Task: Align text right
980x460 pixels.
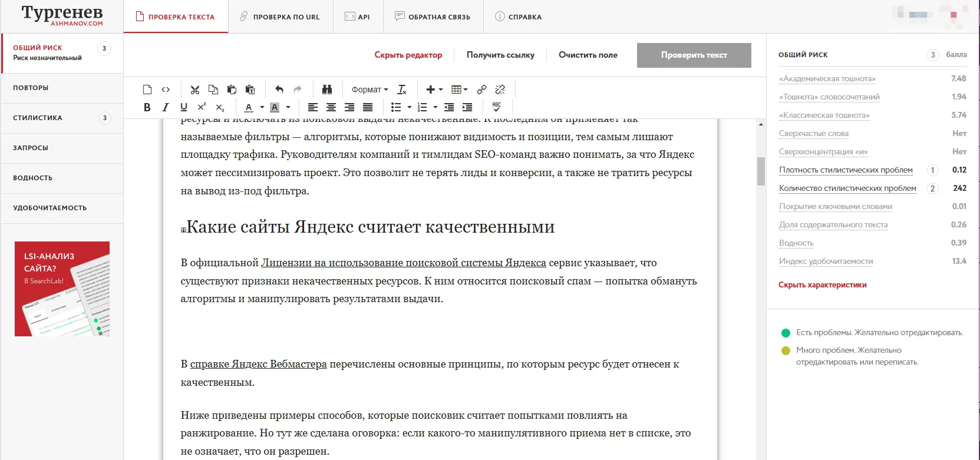Action: coord(349,107)
